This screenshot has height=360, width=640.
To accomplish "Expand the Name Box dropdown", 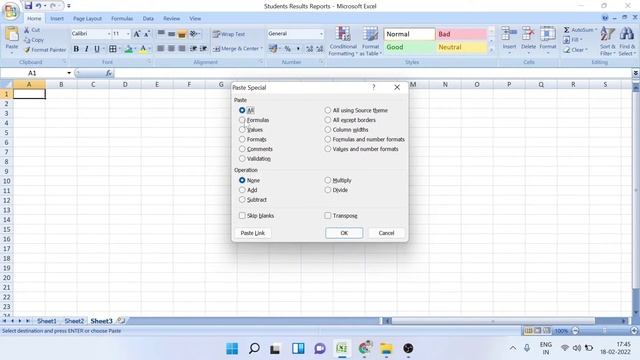I will [x=69, y=73].
